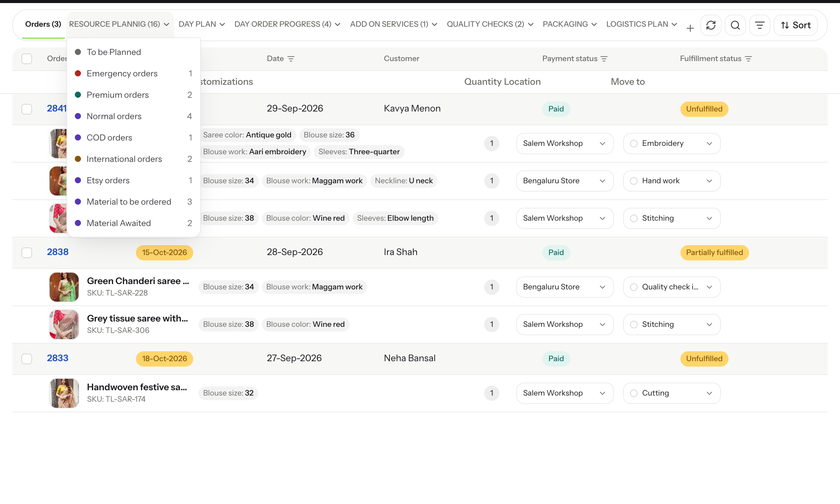
Task: Open order 2838 link
Action: coord(58,252)
